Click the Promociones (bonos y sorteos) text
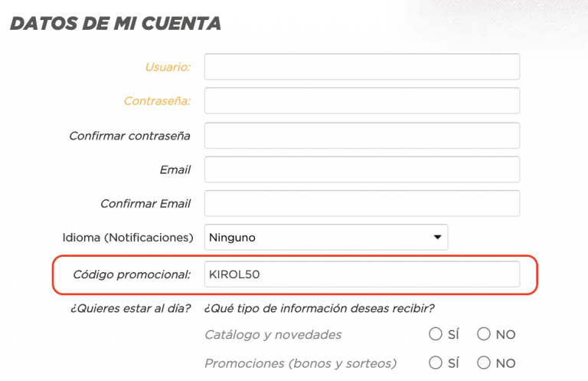The height and width of the screenshot is (381, 588). (300, 363)
